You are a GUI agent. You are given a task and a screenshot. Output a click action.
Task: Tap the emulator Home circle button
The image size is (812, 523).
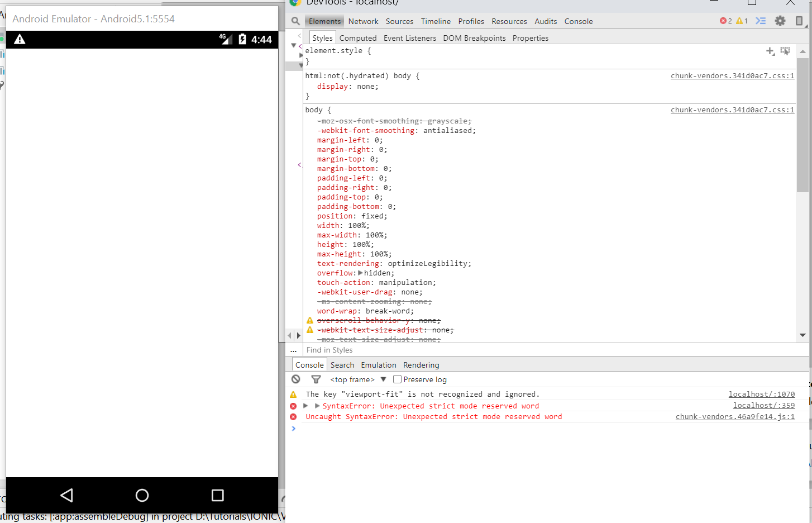pyautogui.click(x=142, y=495)
